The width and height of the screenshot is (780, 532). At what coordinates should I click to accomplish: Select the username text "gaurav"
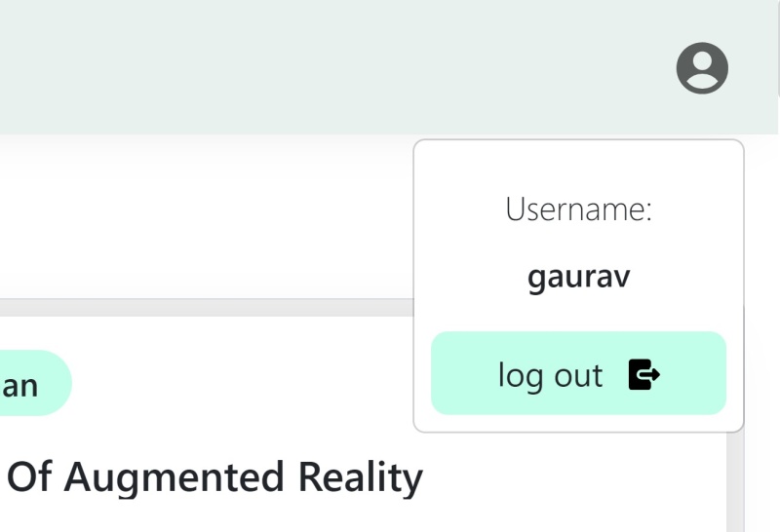point(578,278)
